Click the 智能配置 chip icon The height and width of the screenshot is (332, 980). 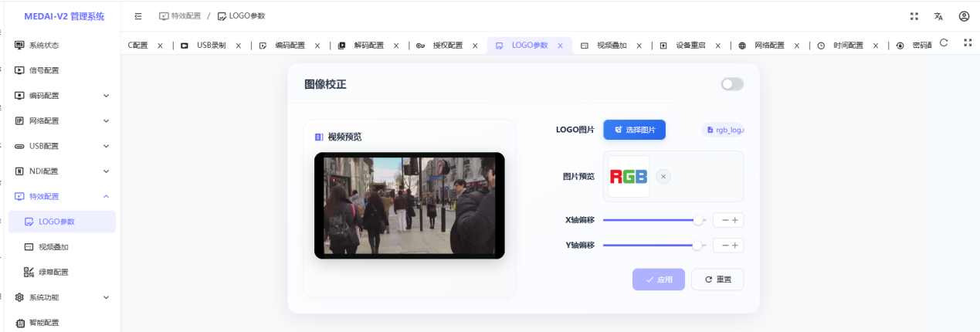pyautogui.click(x=19, y=323)
